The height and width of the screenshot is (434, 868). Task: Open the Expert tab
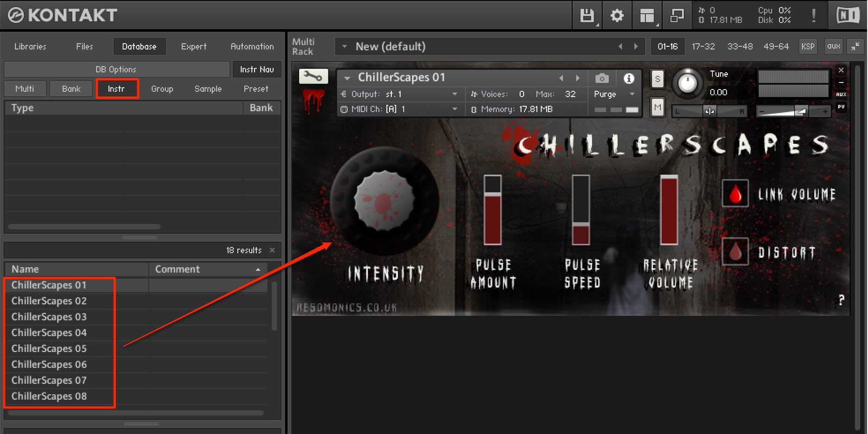(194, 46)
